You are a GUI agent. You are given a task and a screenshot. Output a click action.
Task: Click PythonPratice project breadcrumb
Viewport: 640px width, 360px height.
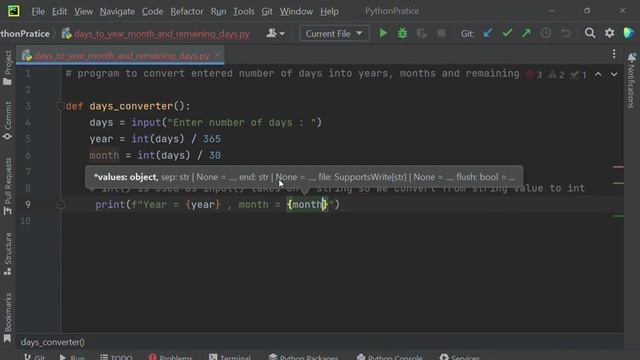(x=24, y=34)
